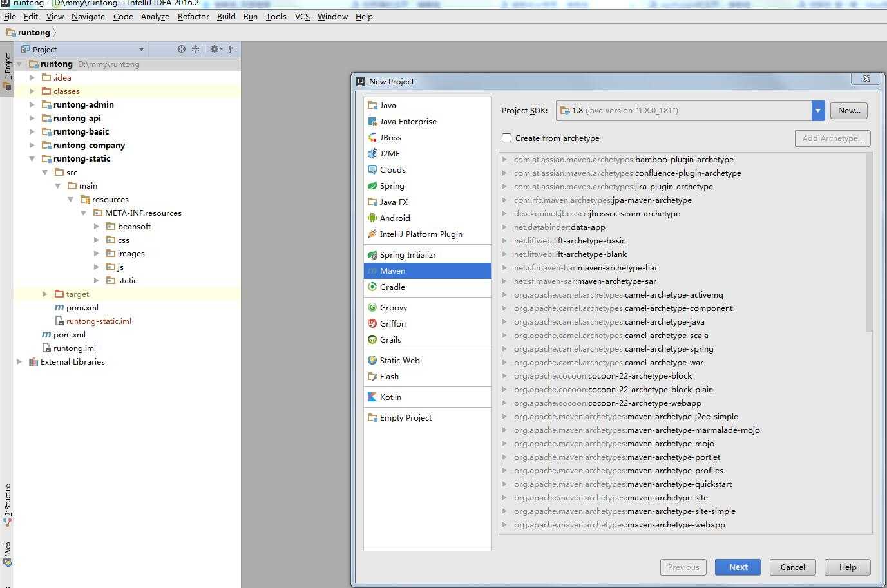Hide the Project tool window
887x588 pixels.
point(233,49)
